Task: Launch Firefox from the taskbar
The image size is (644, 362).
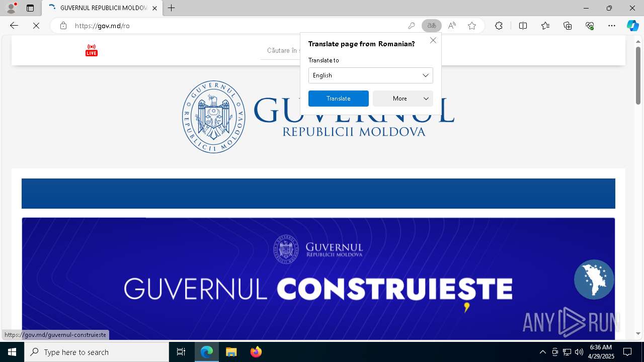Action: point(256,352)
